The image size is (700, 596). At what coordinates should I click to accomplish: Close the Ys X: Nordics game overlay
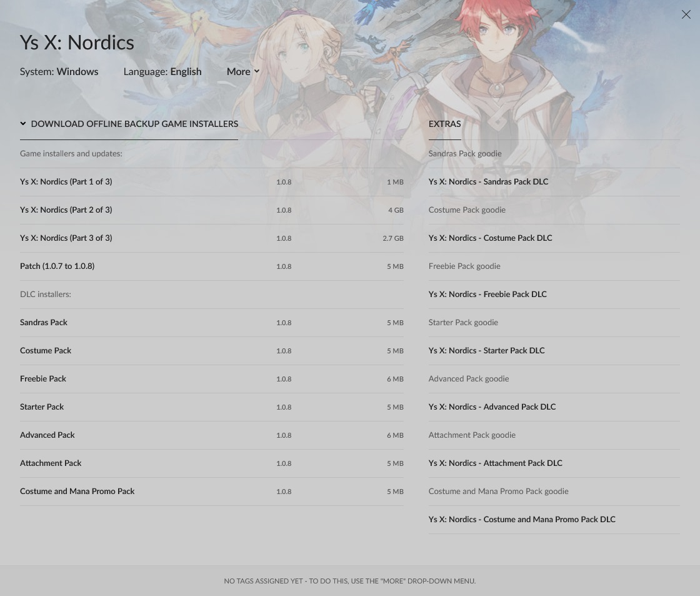click(x=686, y=15)
